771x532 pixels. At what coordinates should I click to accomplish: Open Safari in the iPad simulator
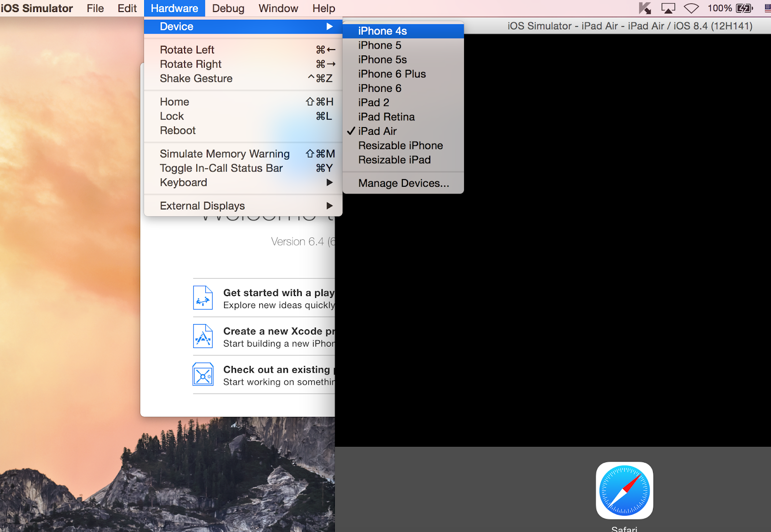(x=625, y=491)
